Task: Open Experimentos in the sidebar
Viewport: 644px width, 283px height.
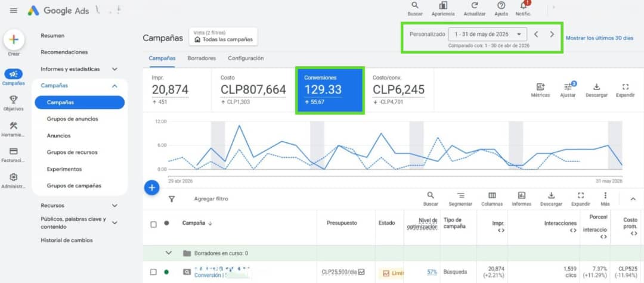Action: click(x=64, y=169)
